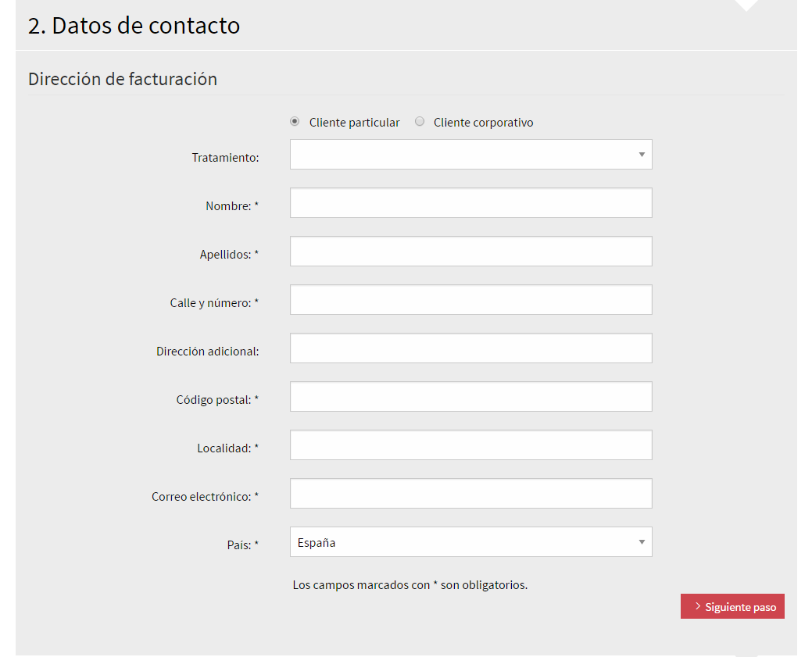This screenshot has height=657, width=812.
Task: Click the "Código postal: *" label text
Action: 217,400
